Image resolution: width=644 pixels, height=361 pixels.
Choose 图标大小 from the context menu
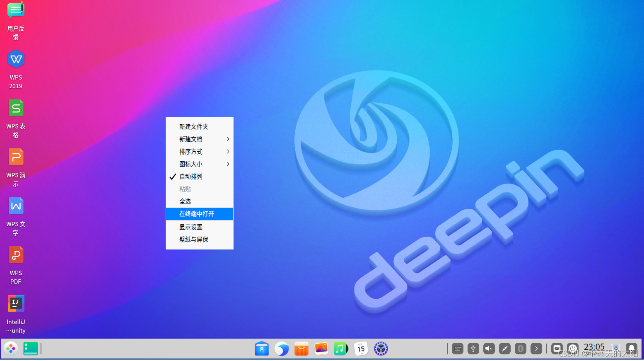pyautogui.click(x=200, y=164)
